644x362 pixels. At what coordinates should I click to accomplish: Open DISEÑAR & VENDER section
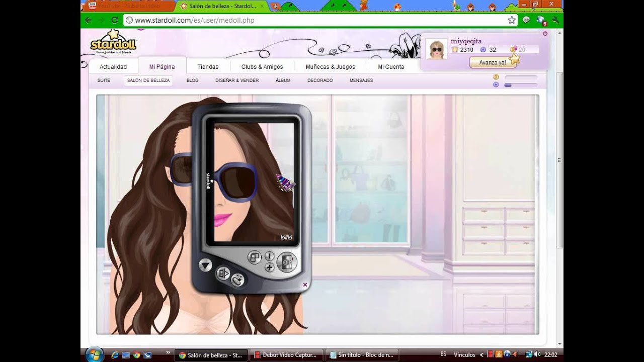[237, 80]
